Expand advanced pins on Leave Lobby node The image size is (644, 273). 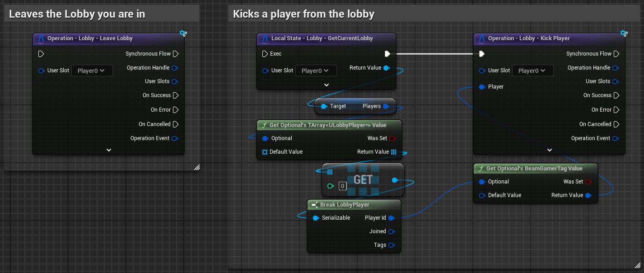(108, 150)
